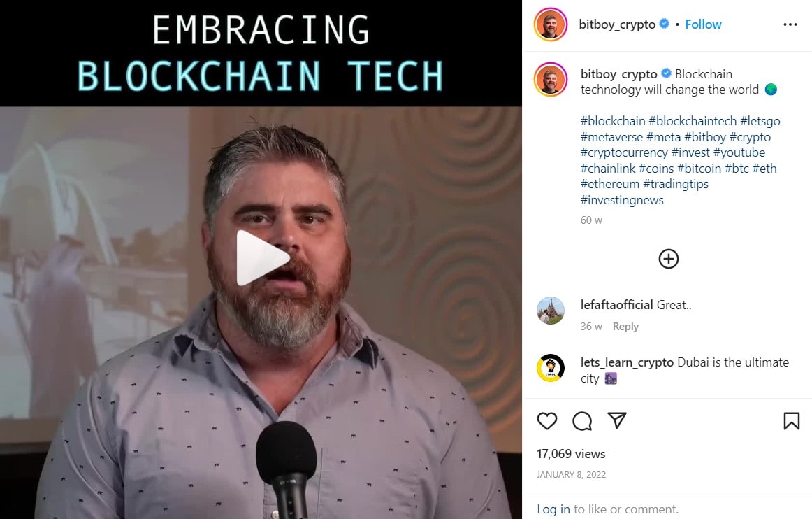812x519 pixels.
Task: Open bitboy_crypto profile picture in header
Action: [551, 24]
